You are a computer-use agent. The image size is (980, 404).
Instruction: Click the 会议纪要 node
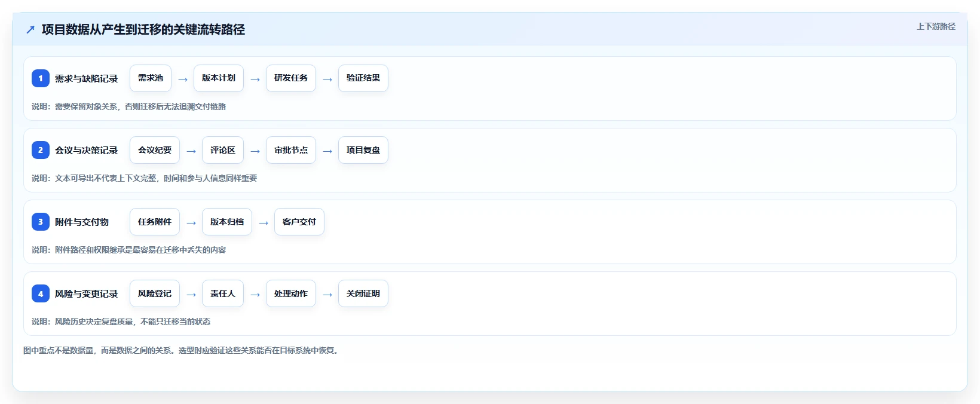click(x=155, y=150)
